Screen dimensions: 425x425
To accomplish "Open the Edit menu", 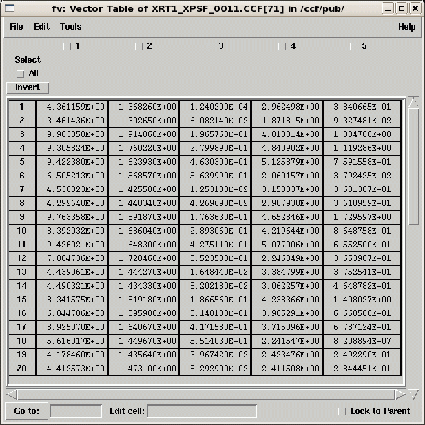I will (42, 27).
